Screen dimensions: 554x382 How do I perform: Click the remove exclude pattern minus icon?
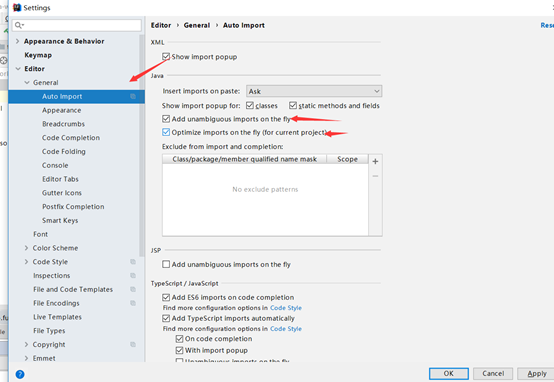[x=375, y=176]
